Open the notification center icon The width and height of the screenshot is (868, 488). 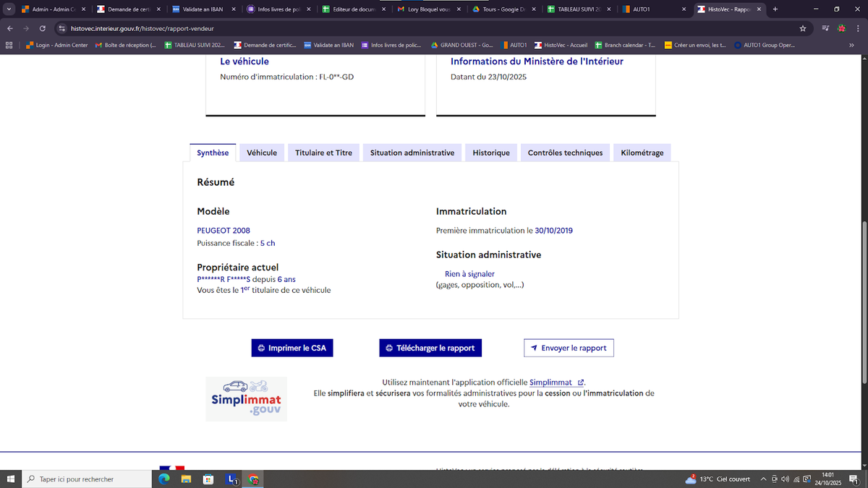854,479
